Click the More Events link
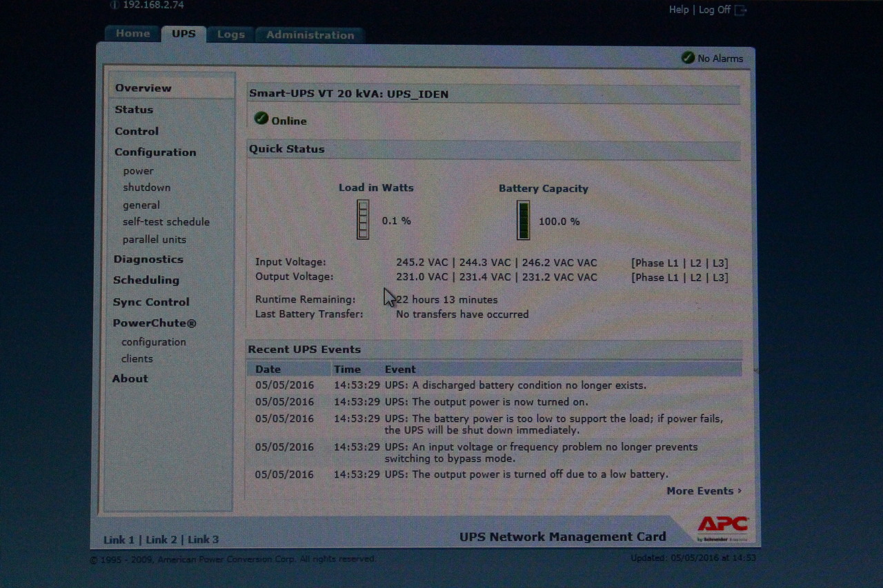This screenshot has width=883, height=588. 704,491
